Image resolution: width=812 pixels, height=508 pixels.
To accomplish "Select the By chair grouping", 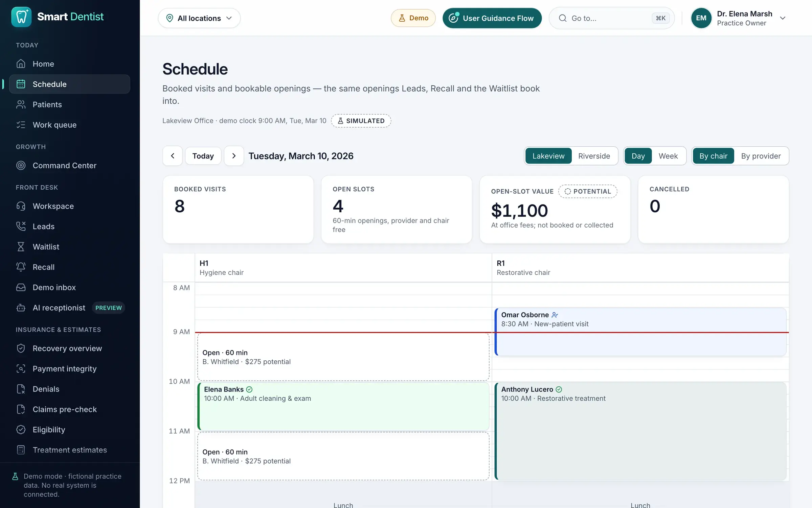I will pos(713,156).
